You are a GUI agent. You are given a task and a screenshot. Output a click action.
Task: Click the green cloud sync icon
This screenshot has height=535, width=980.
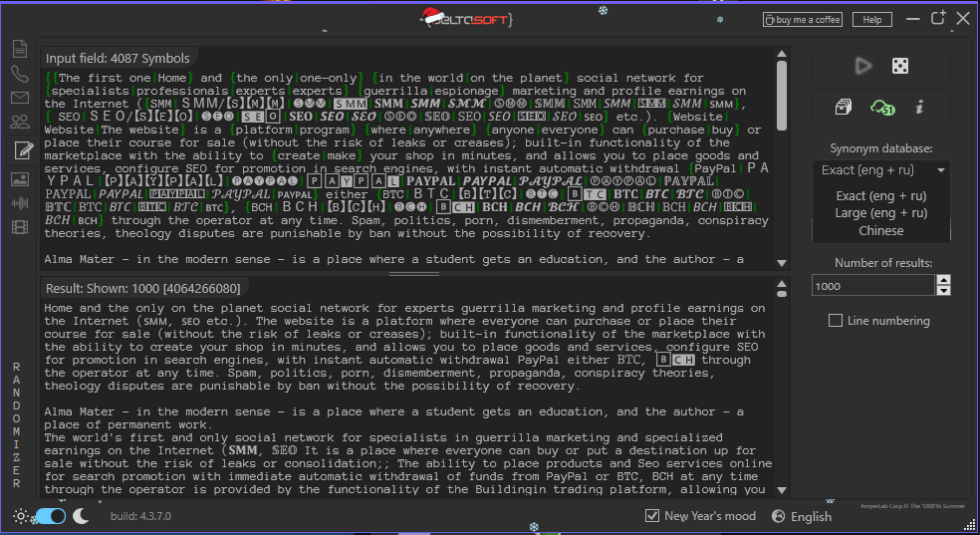click(881, 108)
